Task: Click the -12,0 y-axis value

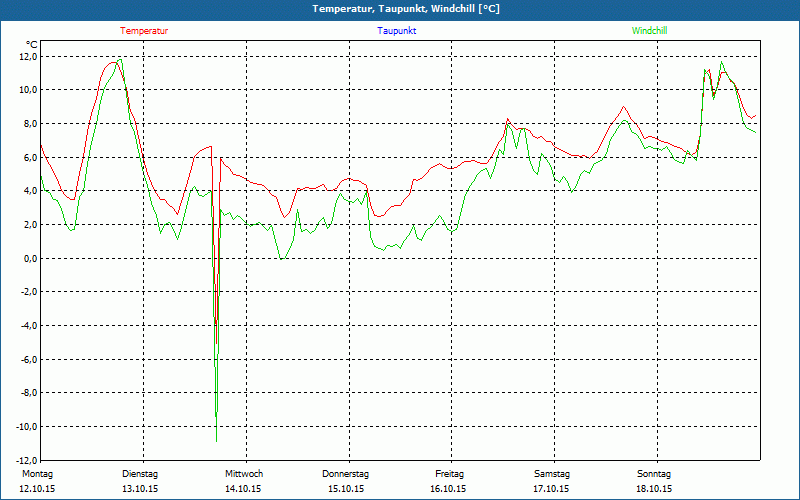Action: (28, 460)
